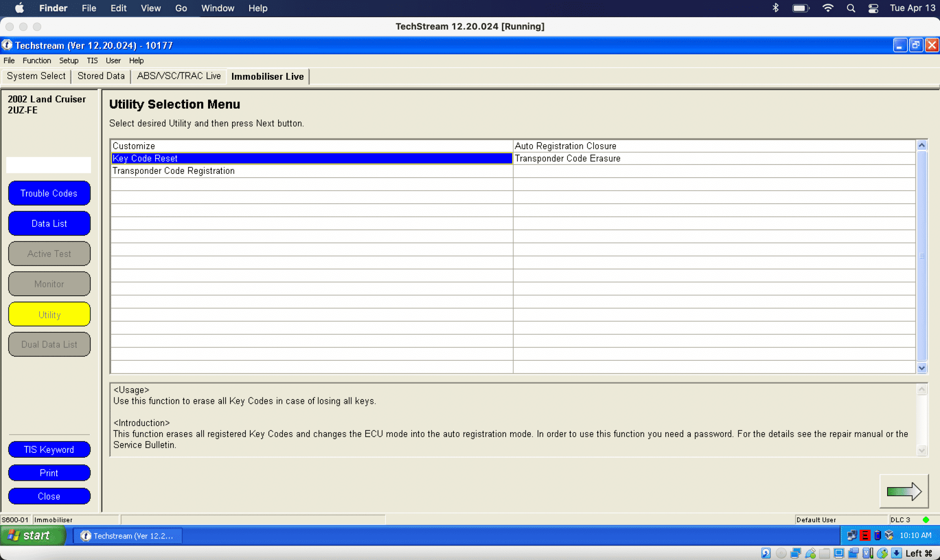Click the Techstream taskbar button
Image resolution: width=940 pixels, height=560 pixels.
(127, 536)
